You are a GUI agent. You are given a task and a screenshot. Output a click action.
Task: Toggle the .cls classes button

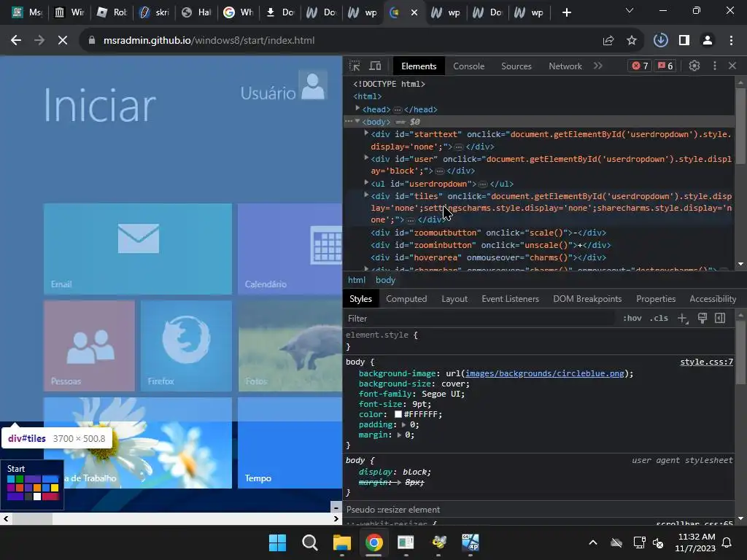pos(659,318)
